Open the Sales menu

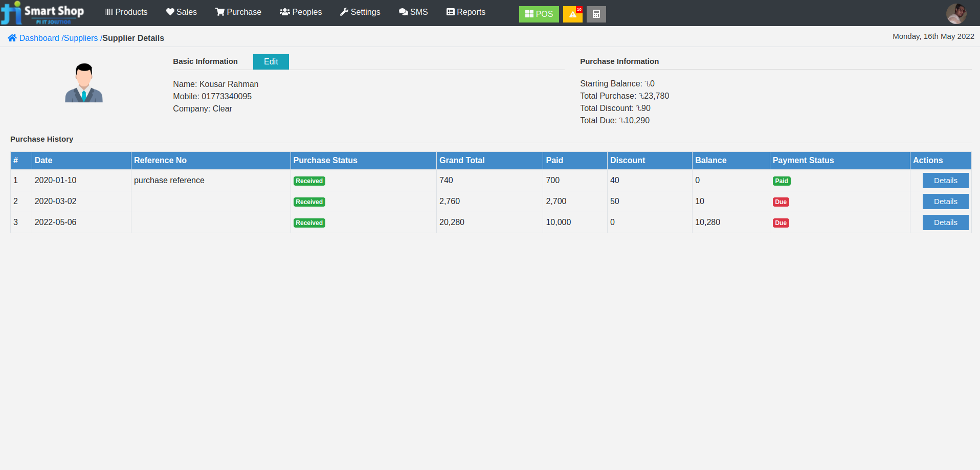pos(182,11)
